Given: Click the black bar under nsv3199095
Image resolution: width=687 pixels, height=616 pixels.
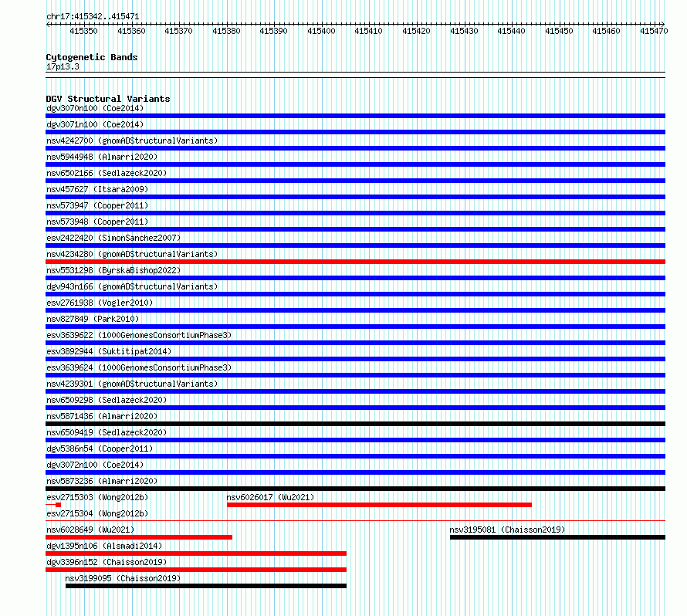Looking at the screenshot, I should [206, 586].
